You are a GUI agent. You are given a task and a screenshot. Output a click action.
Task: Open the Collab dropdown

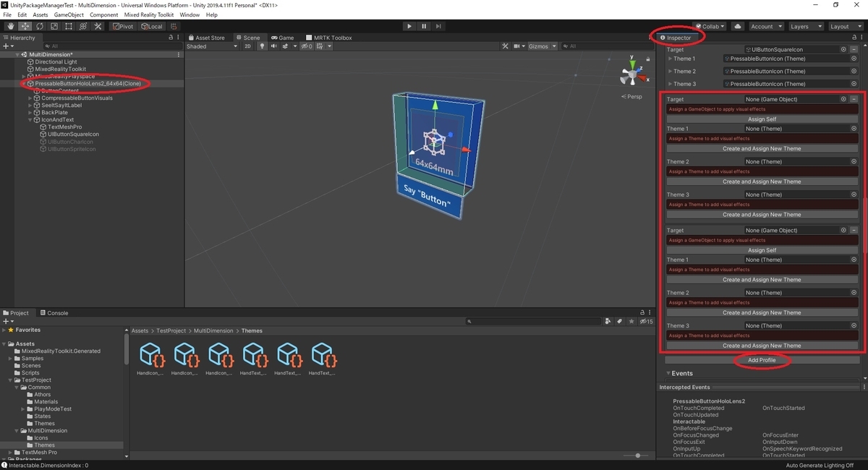click(710, 27)
